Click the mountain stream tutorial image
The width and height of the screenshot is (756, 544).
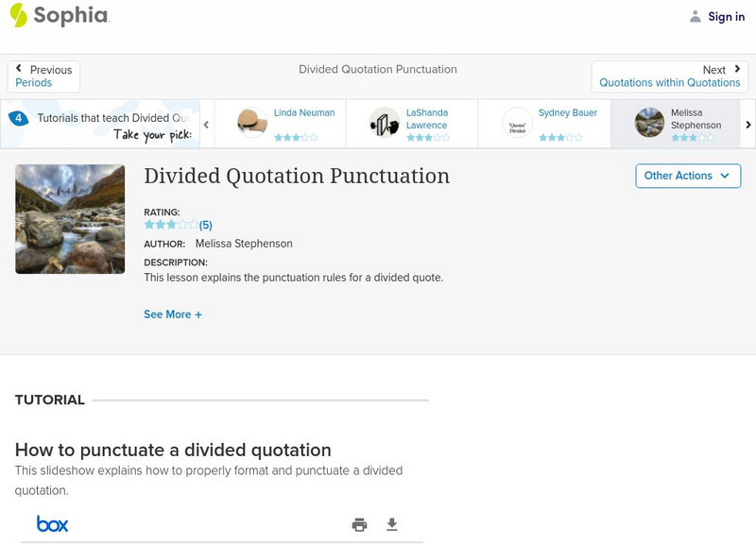coord(70,219)
